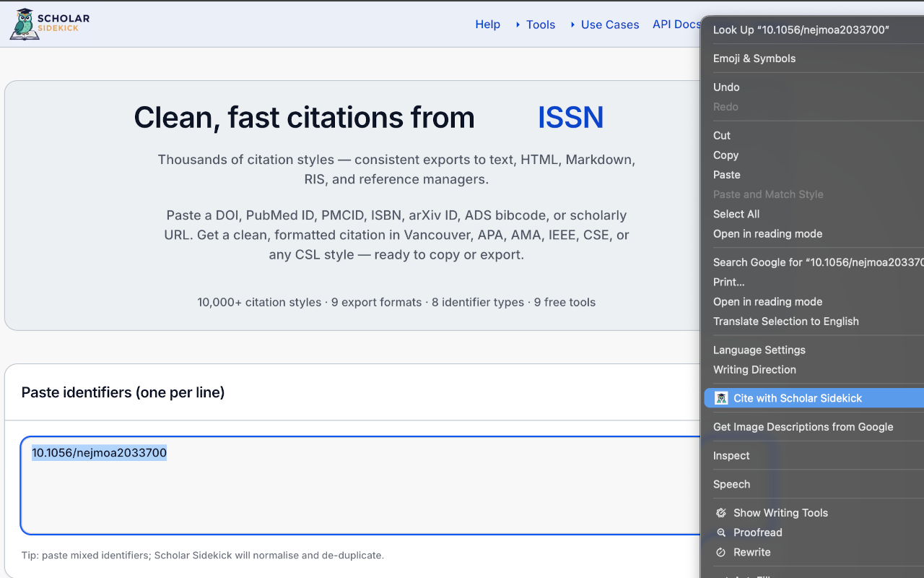Image resolution: width=924 pixels, height=578 pixels.
Task: Click the "Paste identifiers (one per line)" heading
Action: tap(123, 392)
